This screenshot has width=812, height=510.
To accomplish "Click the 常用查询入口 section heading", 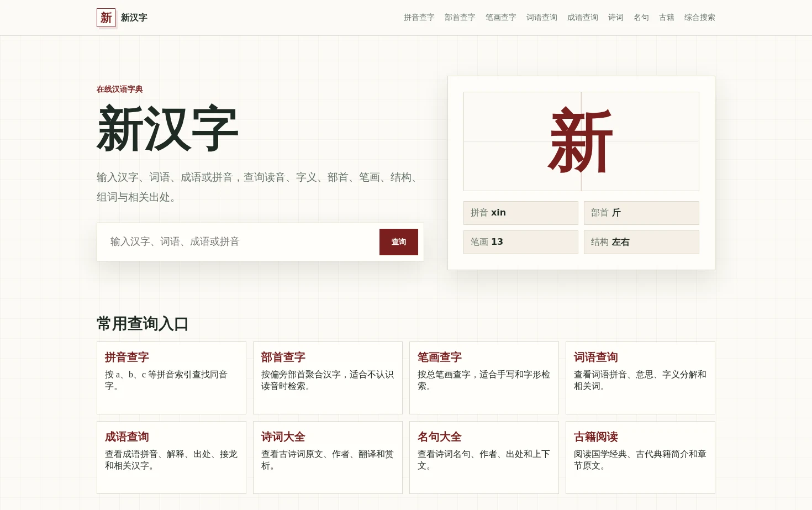I will [143, 324].
